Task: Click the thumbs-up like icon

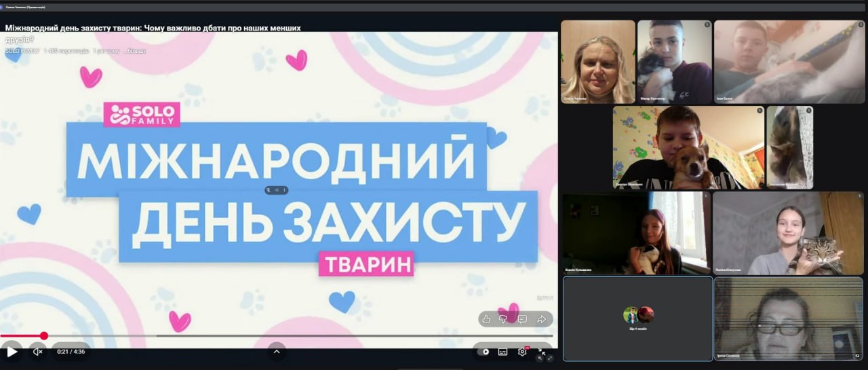Action: click(x=486, y=319)
